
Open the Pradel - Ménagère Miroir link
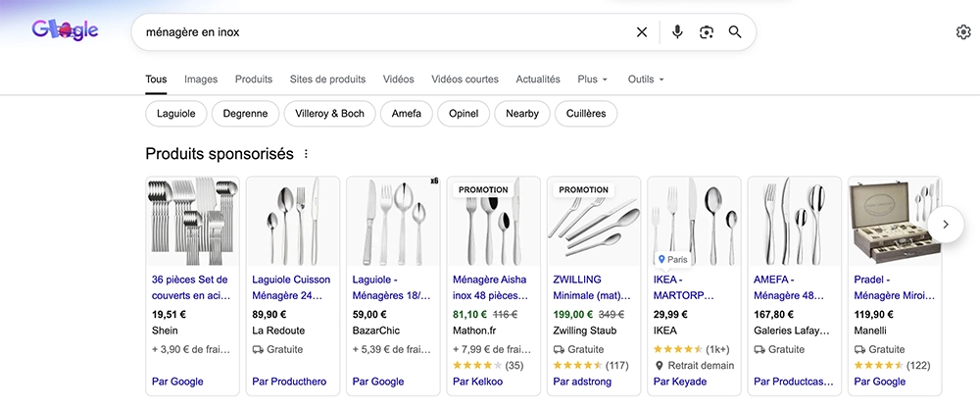coord(895,287)
